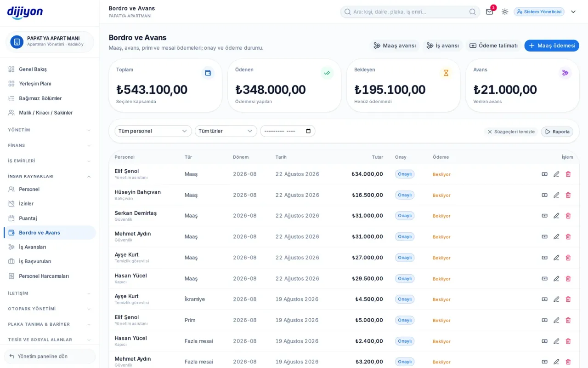Edit Hasan Yücel's Fazla mesai record

pos(556,341)
